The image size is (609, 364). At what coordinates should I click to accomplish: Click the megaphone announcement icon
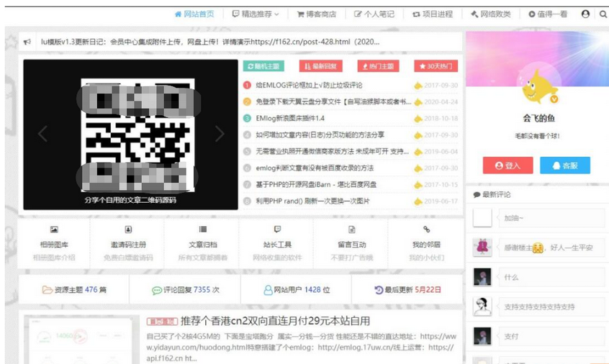pyautogui.click(x=27, y=42)
